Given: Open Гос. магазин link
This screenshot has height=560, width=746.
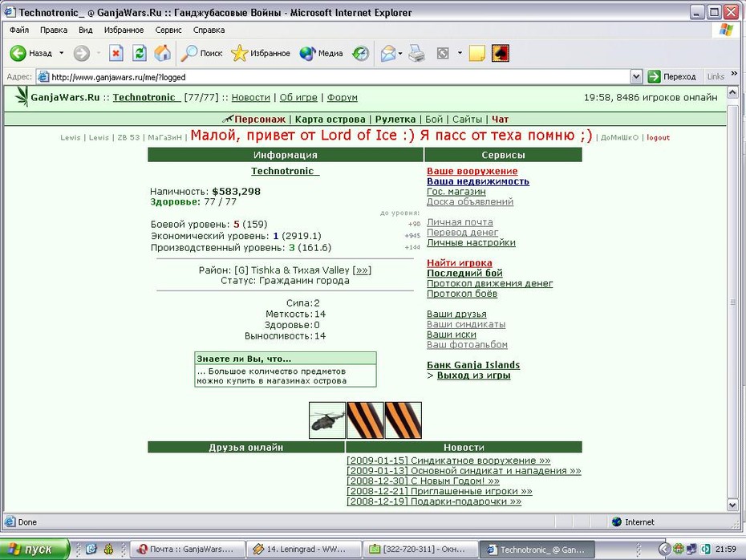Looking at the screenshot, I should click(x=456, y=191).
